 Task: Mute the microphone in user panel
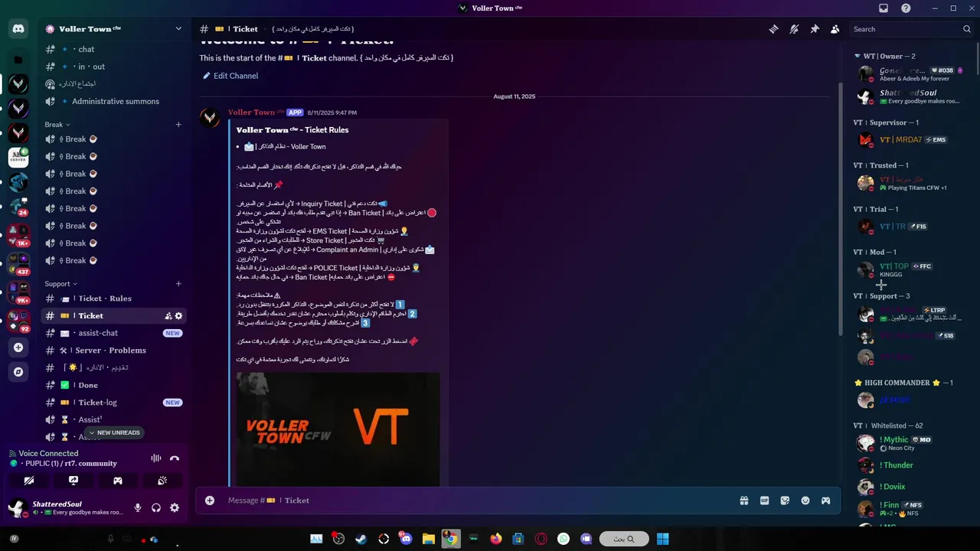pyautogui.click(x=138, y=507)
